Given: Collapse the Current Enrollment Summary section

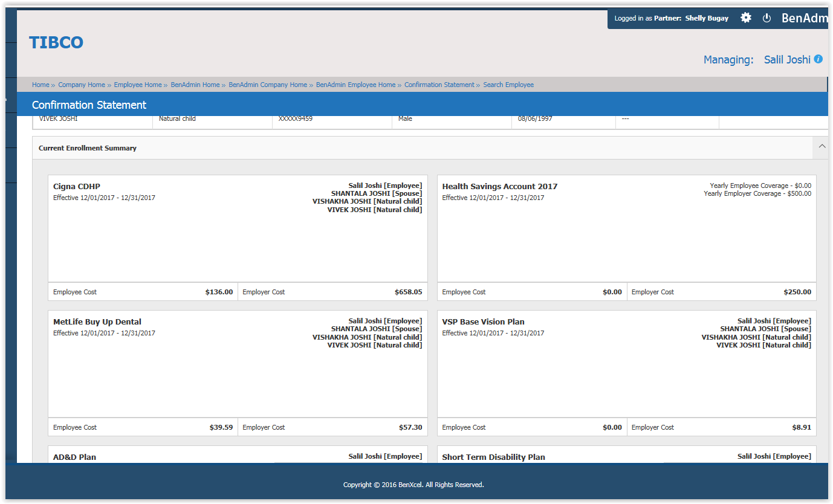Looking at the screenshot, I should click(822, 147).
